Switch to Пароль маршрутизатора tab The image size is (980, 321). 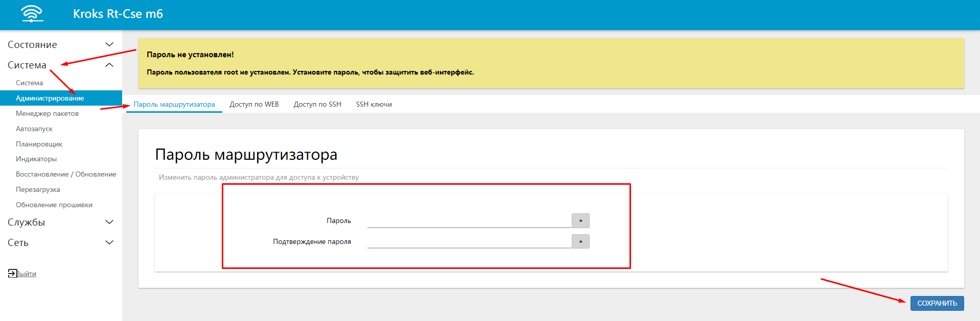174,104
